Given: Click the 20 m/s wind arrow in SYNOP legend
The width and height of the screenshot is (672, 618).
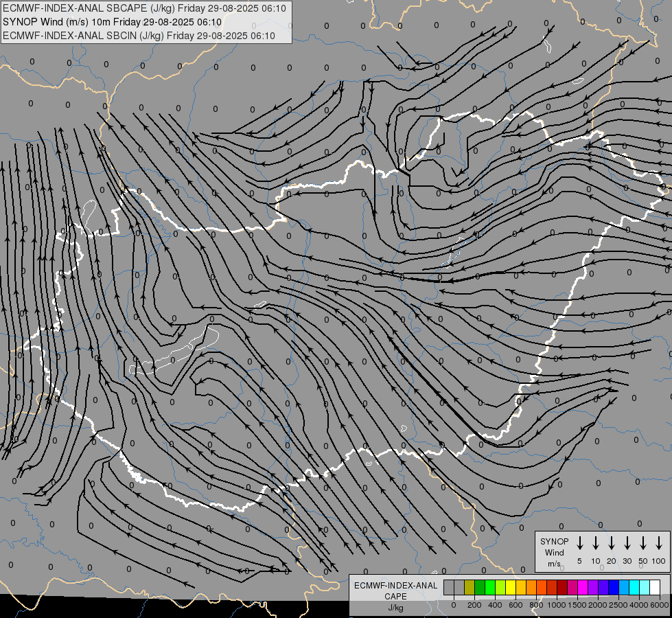Looking at the screenshot, I should click(x=612, y=542).
